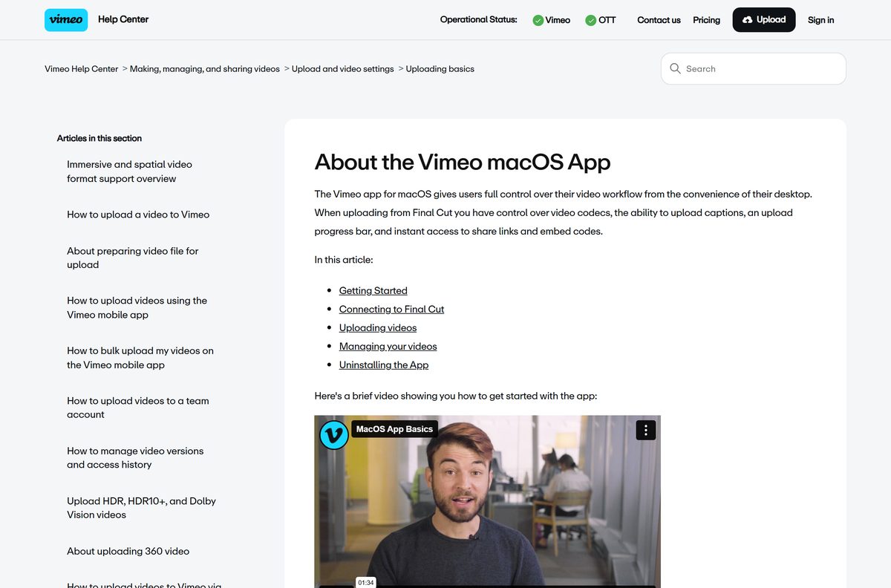891x588 pixels.
Task: Jump to Connecting to Final Cut section
Action: tap(391, 309)
